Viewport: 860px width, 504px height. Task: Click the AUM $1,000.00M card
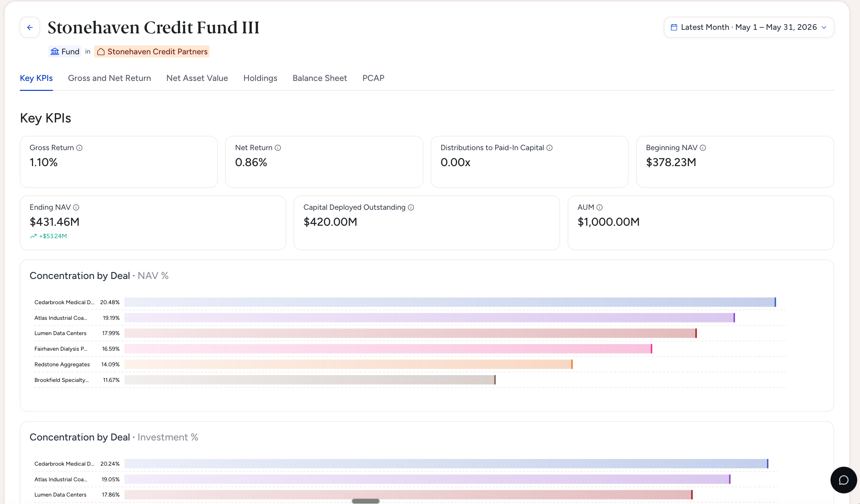coord(701,223)
